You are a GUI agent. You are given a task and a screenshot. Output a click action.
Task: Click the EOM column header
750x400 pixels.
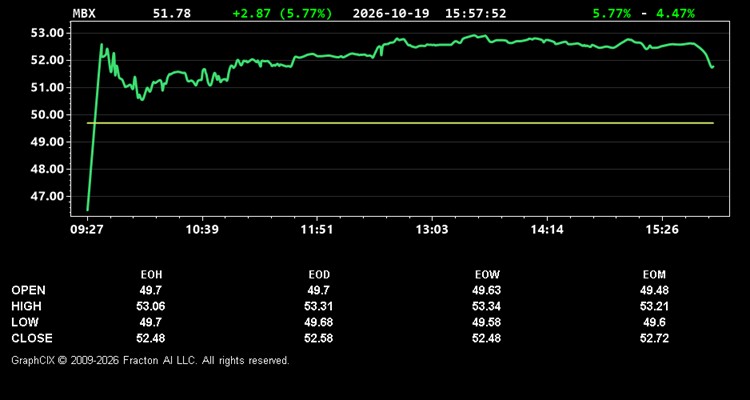coord(654,275)
